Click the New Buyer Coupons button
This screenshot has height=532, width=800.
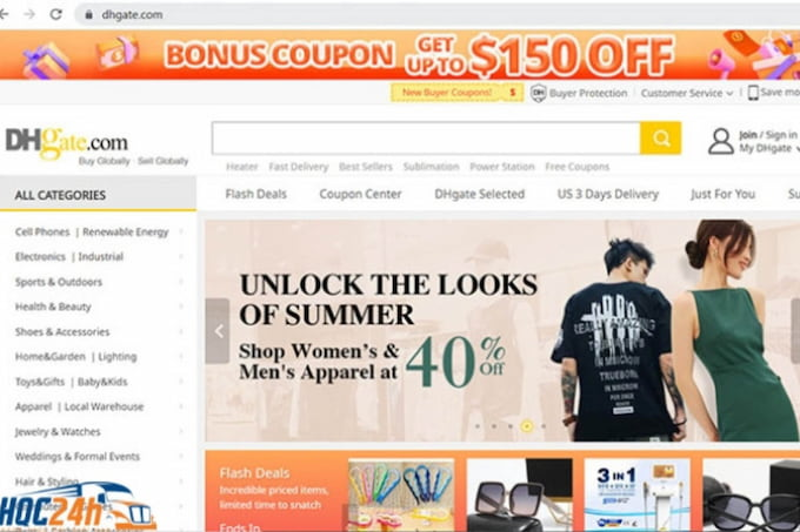[x=457, y=92]
